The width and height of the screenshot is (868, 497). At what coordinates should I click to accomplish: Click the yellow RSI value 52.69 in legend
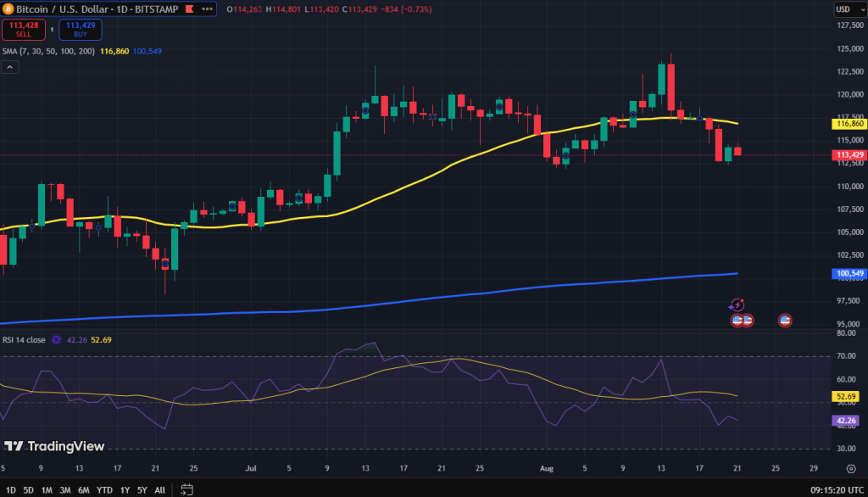(x=102, y=339)
